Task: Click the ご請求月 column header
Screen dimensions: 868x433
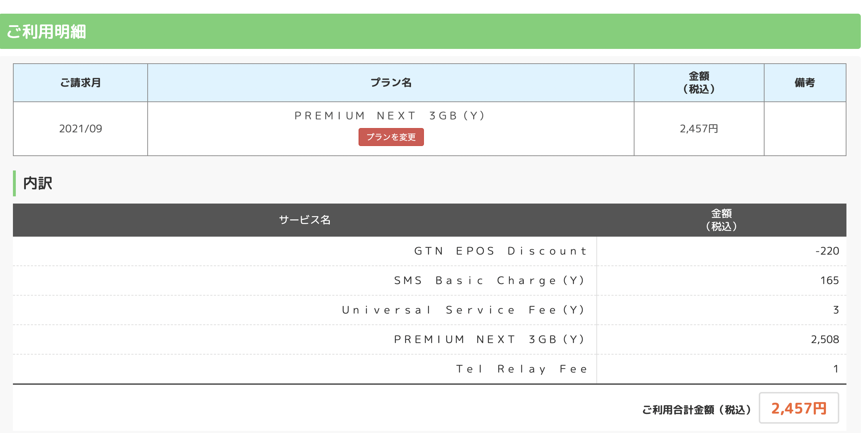Action: 80,83
